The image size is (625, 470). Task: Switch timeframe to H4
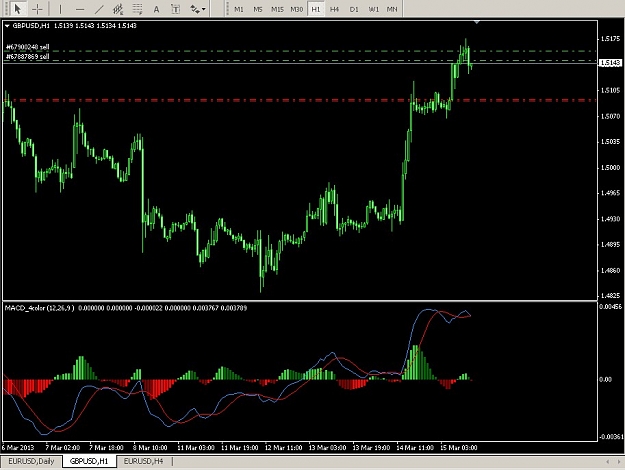coord(334,9)
